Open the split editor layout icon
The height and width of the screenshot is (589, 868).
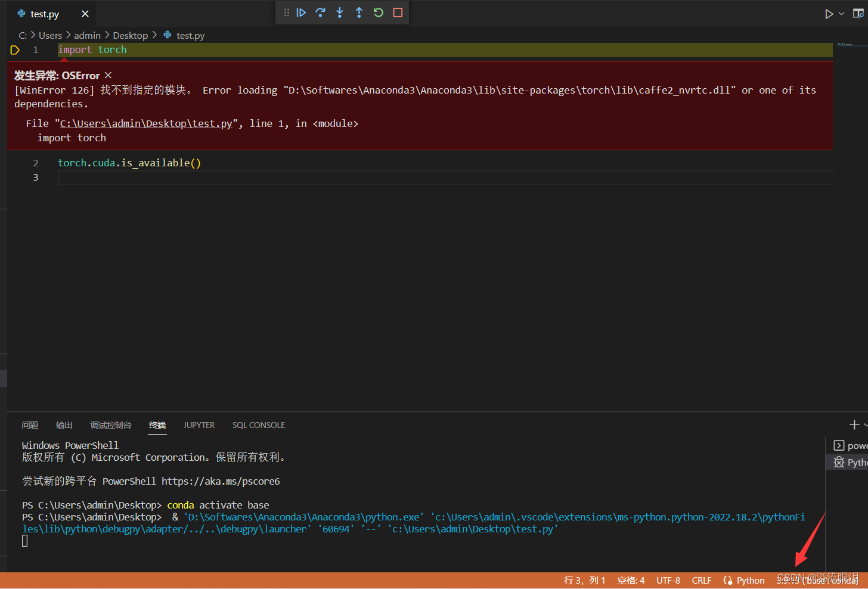point(858,14)
